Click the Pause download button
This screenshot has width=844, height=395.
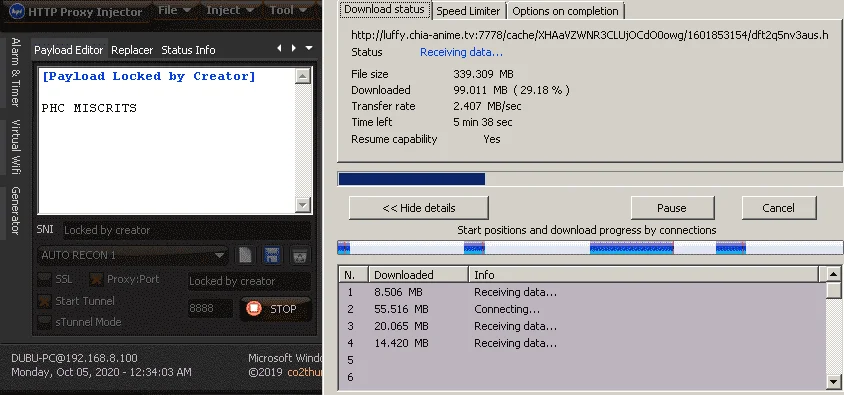[672, 208]
